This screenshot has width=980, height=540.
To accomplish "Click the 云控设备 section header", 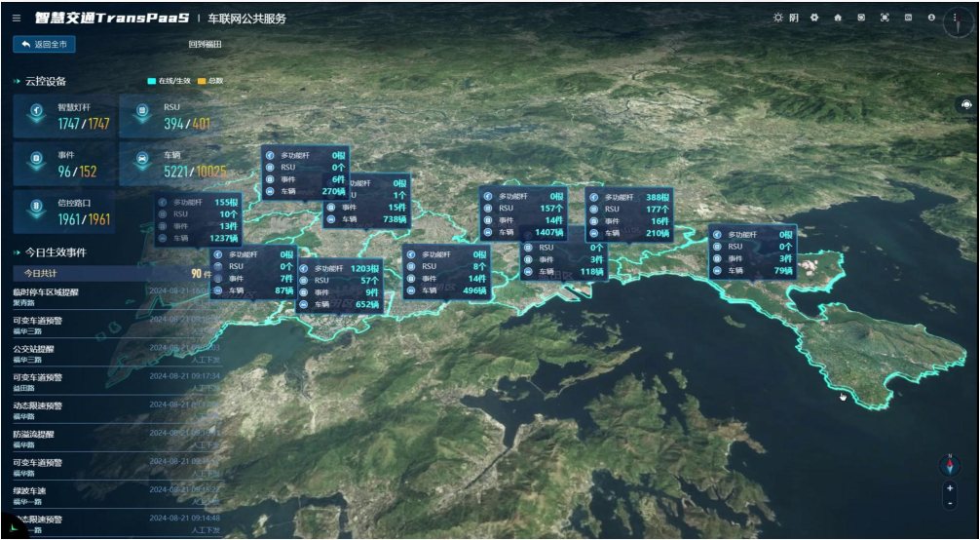I will pos(46,81).
